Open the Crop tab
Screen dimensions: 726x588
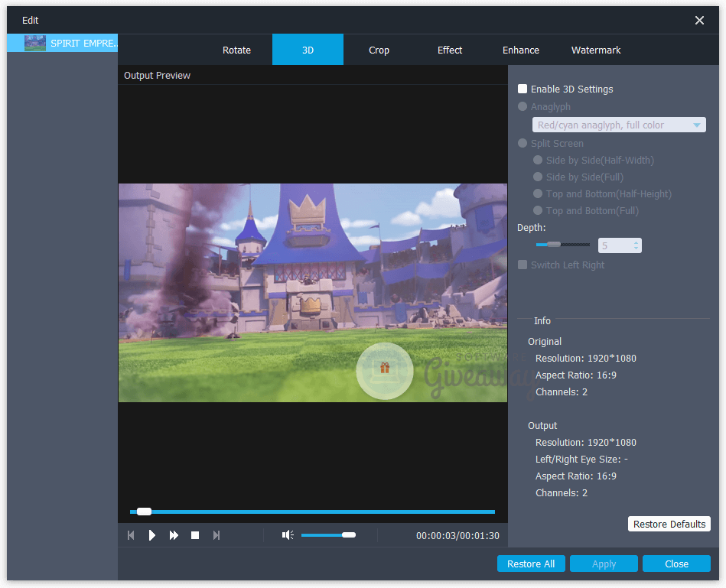coord(379,50)
